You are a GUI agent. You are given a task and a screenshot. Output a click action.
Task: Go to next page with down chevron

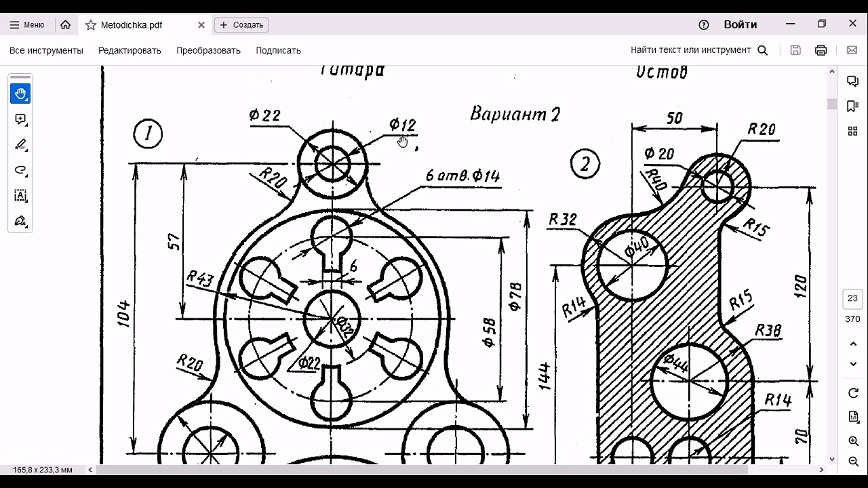click(x=853, y=365)
